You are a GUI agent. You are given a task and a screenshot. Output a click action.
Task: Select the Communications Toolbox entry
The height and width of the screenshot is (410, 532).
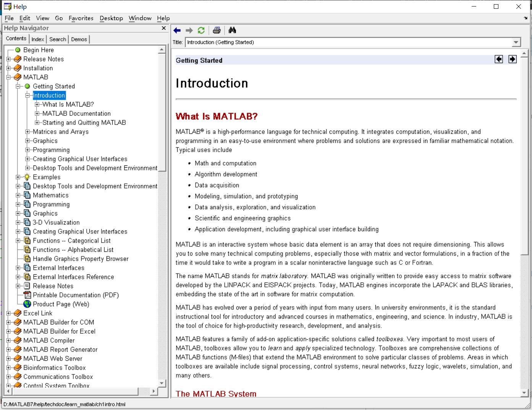pyautogui.click(x=58, y=377)
